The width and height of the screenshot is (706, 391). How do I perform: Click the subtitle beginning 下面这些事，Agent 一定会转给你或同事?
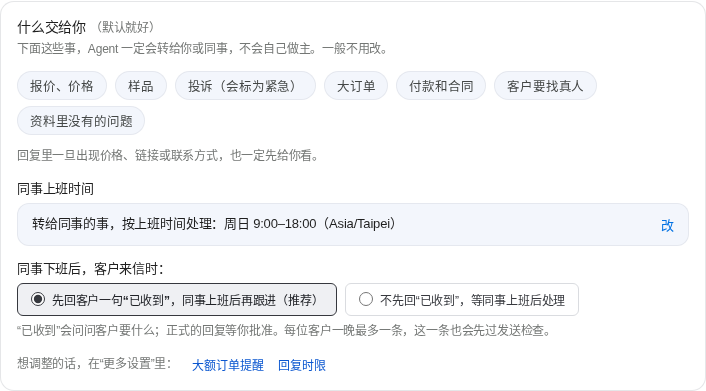pyautogui.click(x=203, y=48)
